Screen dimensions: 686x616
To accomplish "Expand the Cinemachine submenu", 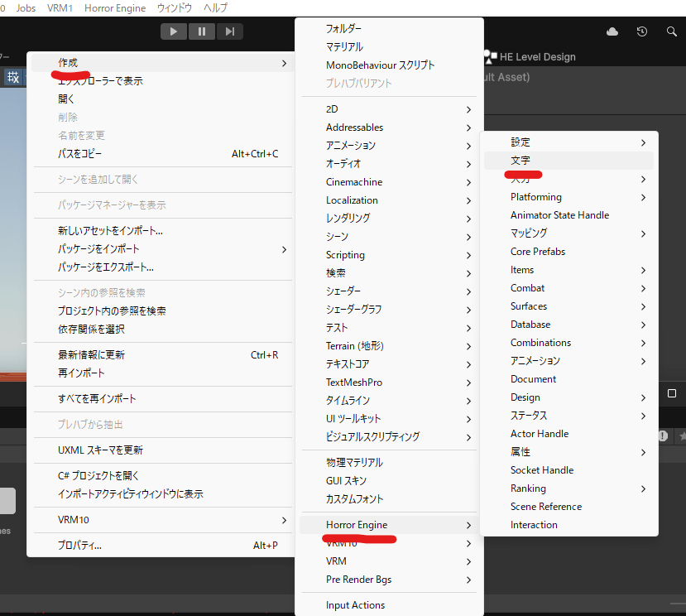I will (x=390, y=182).
